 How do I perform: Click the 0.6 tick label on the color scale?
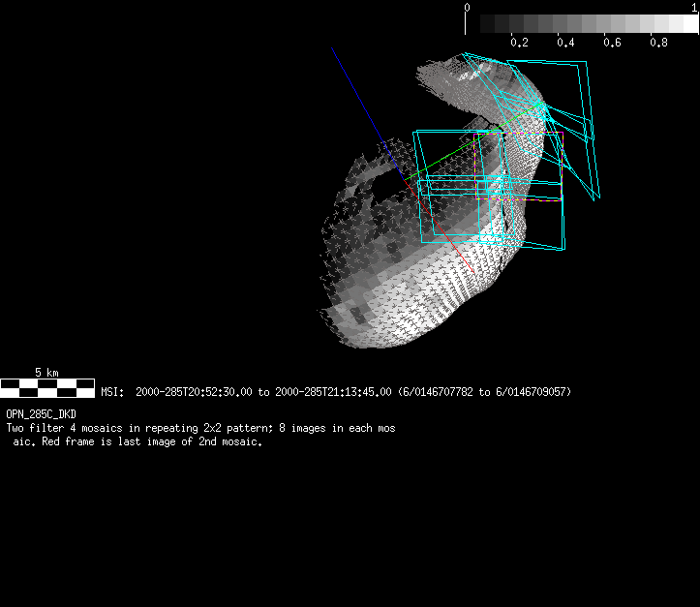[x=612, y=43]
